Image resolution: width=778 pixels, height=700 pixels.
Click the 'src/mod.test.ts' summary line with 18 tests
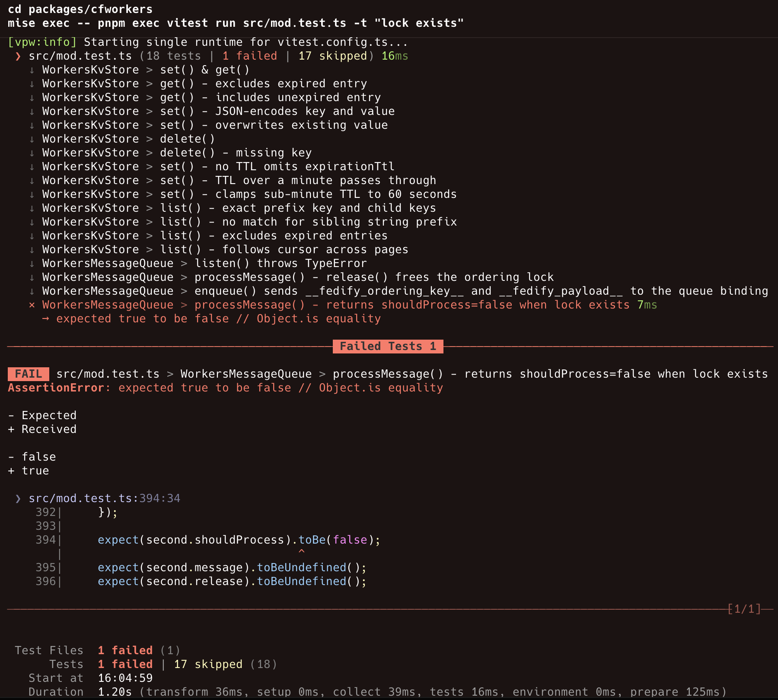(212, 56)
